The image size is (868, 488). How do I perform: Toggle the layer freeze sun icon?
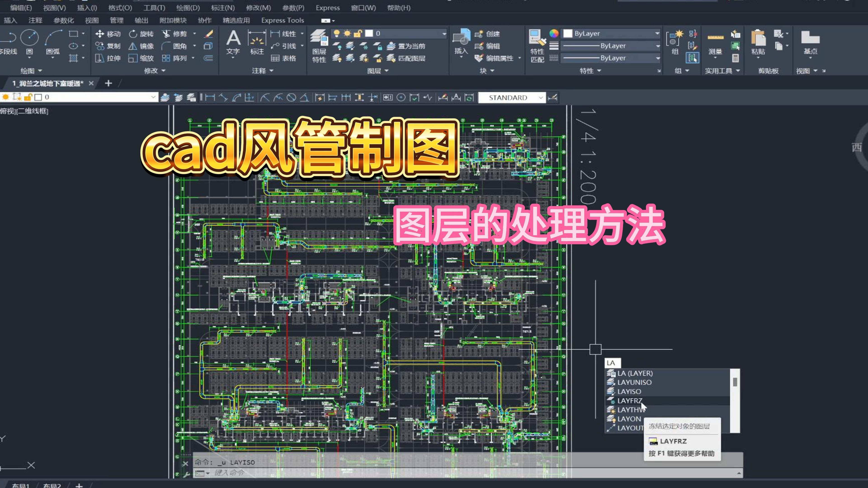[347, 33]
